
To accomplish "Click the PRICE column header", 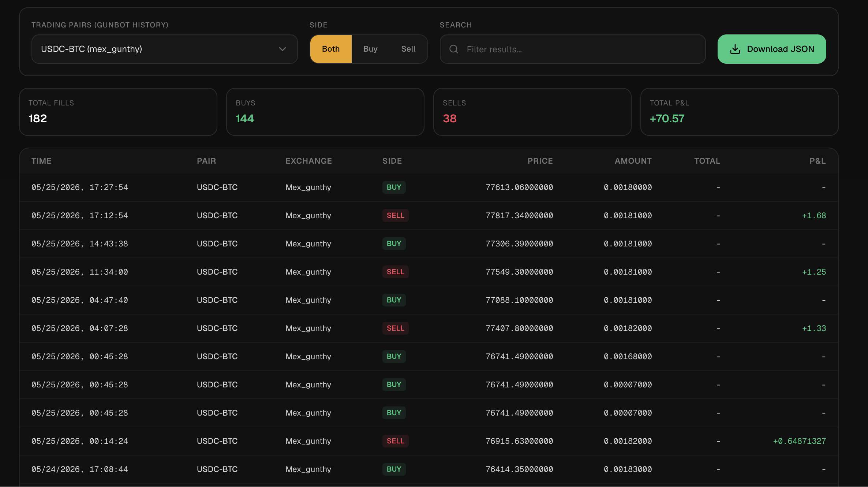I will pos(540,161).
